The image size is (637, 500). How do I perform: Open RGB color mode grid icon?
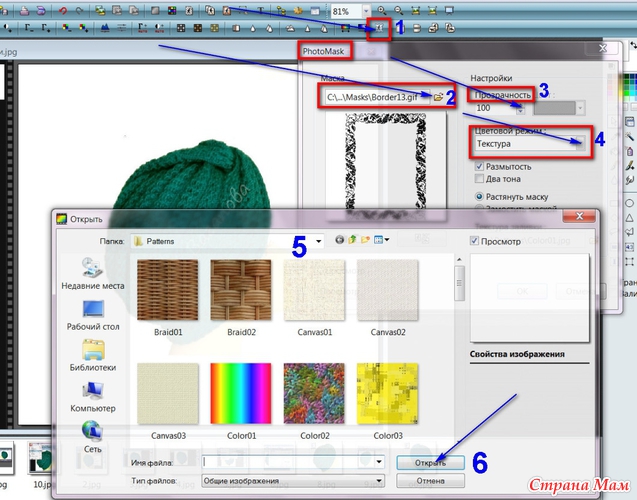(x=172, y=11)
